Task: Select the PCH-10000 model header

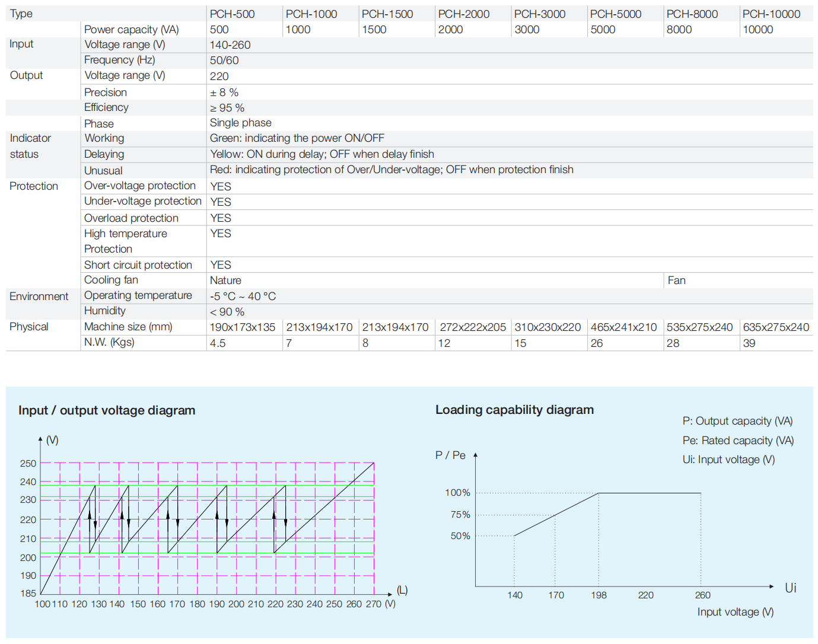Action: (771, 14)
